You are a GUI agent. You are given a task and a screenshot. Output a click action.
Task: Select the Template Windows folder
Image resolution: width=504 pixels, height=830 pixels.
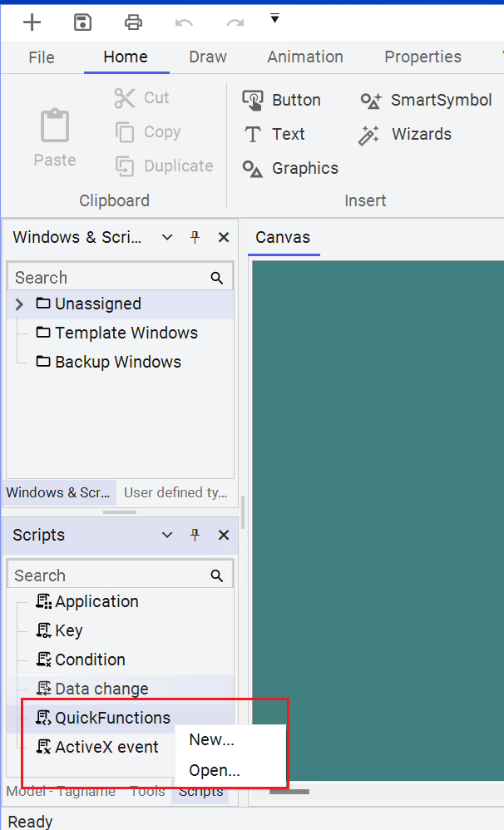[117, 333]
